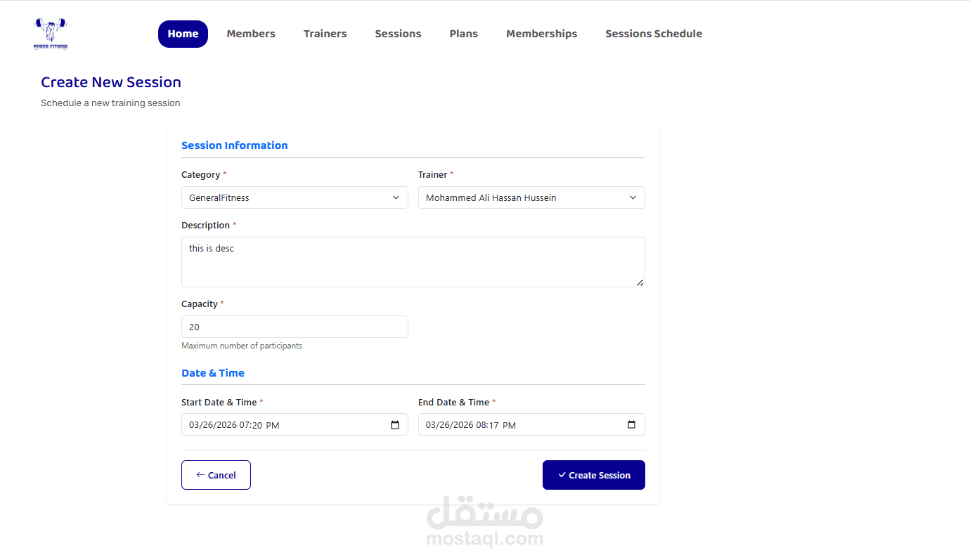Screen dimensions: 970x560
Task: Click the Capacity number field
Action: pos(295,327)
